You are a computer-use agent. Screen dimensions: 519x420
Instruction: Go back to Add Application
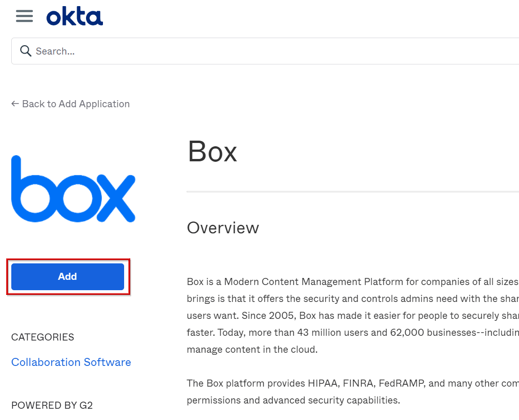(71, 104)
